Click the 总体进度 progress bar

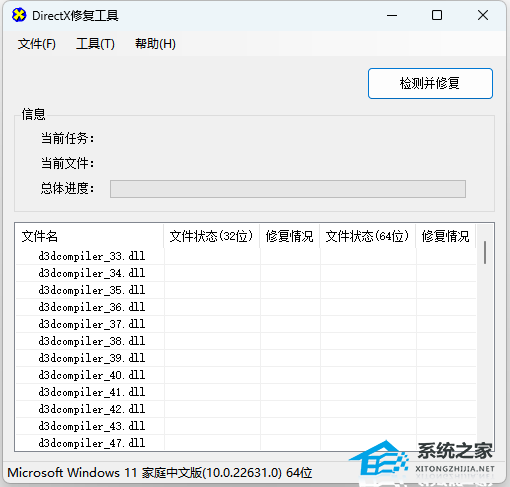coord(288,189)
